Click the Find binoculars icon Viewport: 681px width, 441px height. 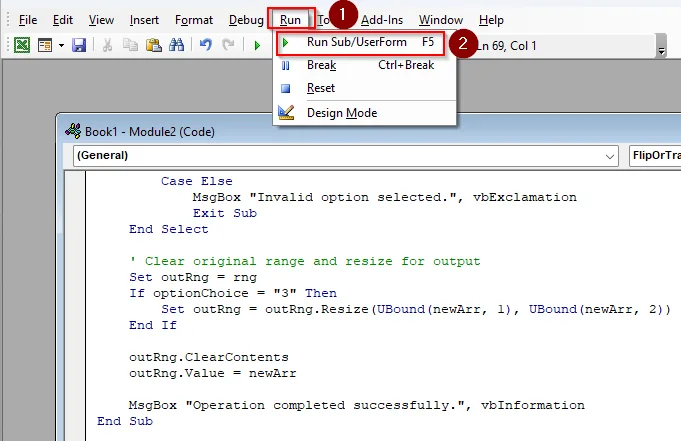tap(176, 45)
